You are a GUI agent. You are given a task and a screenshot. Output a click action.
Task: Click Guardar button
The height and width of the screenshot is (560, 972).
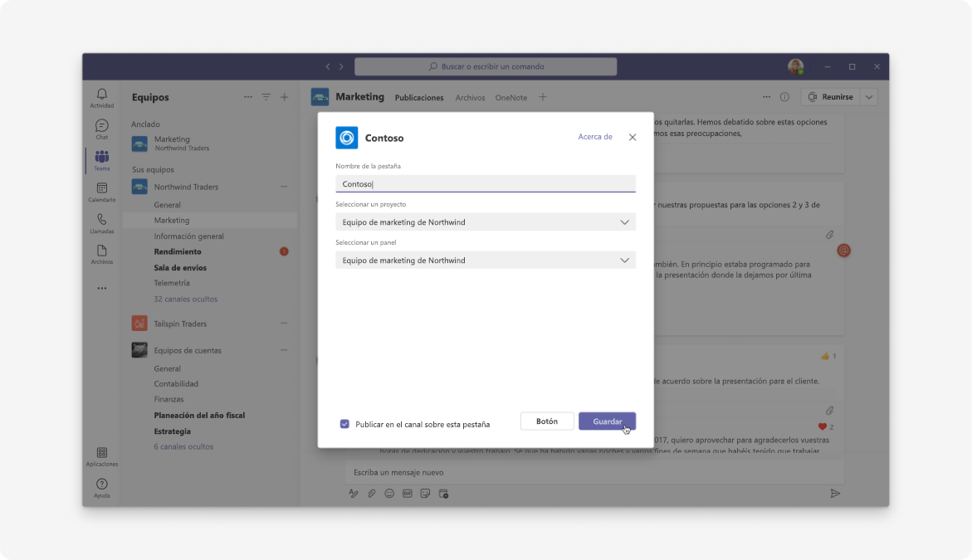coord(607,421)
